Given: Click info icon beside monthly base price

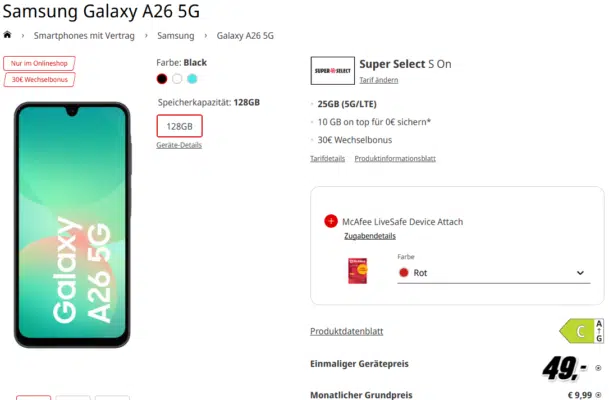Looking at the screenshot, I should click(x=598, y=395).
